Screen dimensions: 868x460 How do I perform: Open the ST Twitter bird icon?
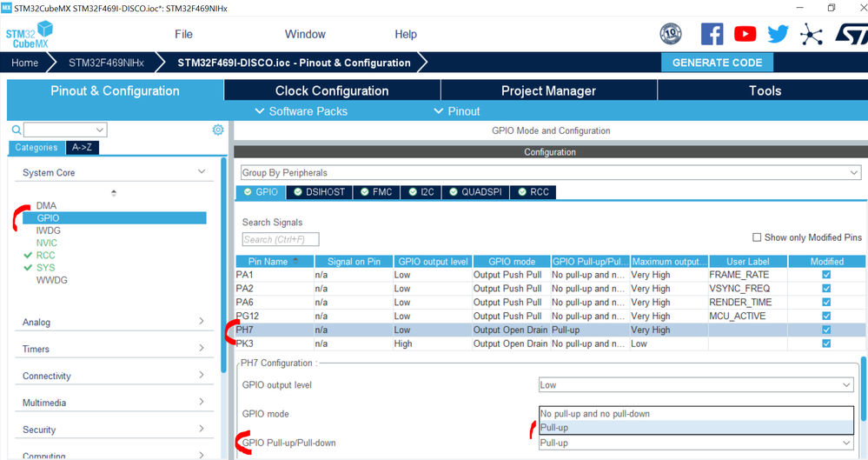778,35
